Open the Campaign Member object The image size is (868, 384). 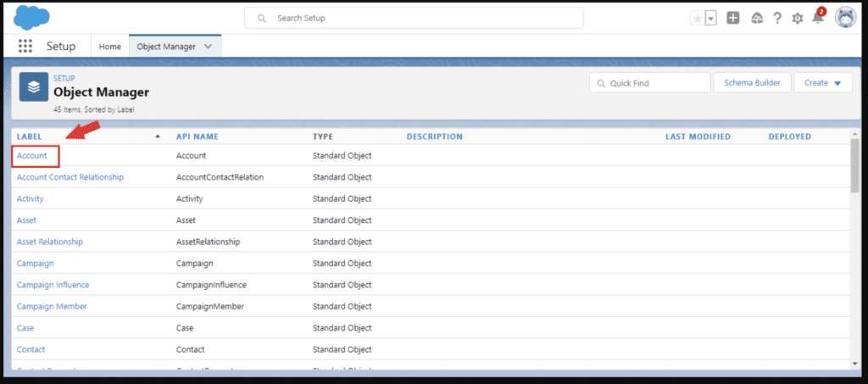(52, 307)
